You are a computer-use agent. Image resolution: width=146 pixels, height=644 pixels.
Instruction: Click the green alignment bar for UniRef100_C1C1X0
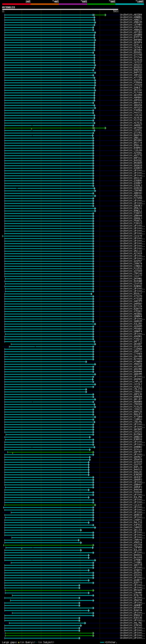(x=50, y=505)
